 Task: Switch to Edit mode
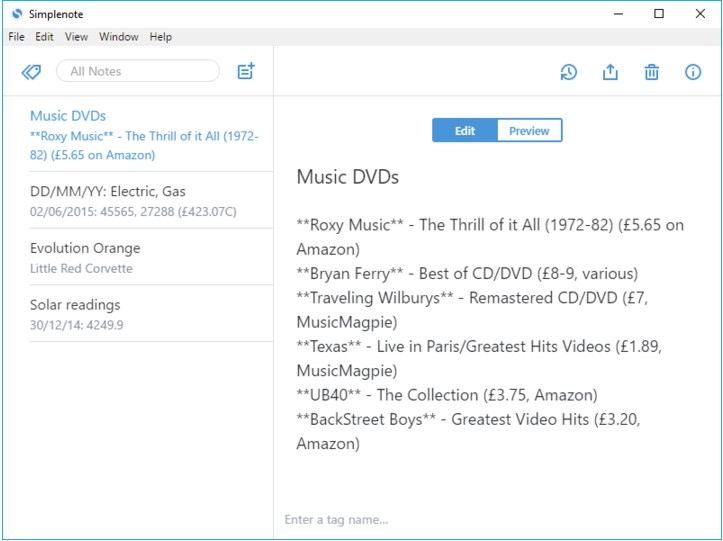[465, 131]
